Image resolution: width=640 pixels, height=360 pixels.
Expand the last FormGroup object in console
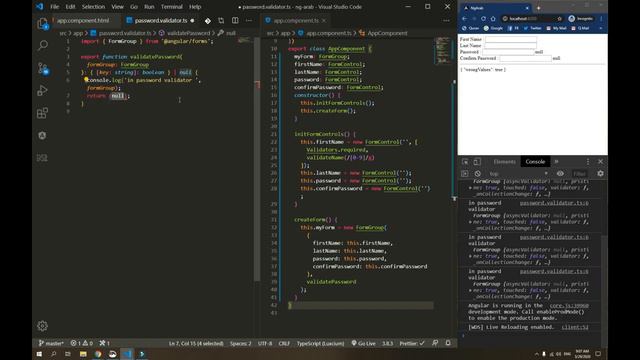pos(470,290)
